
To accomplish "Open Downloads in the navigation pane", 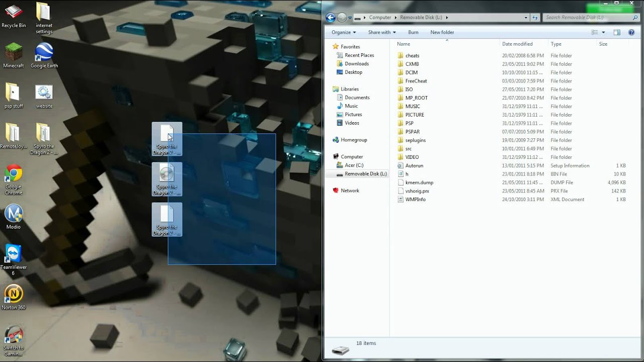I will 357,64.
